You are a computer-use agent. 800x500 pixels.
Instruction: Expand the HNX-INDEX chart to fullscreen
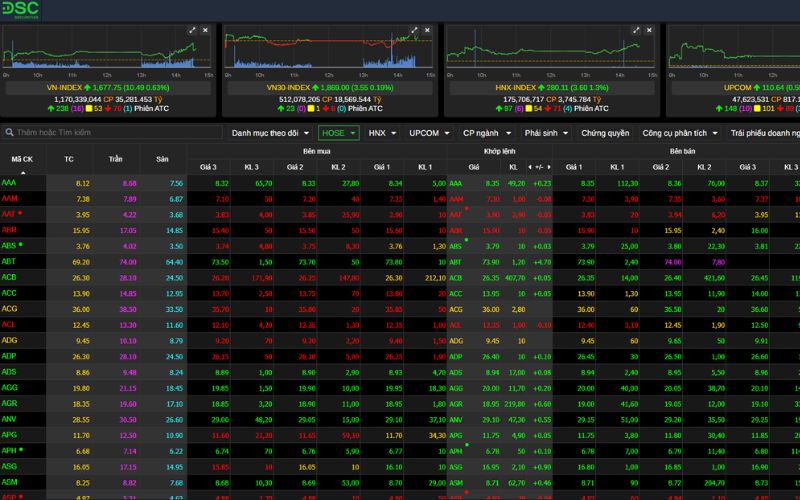(636, 31)
